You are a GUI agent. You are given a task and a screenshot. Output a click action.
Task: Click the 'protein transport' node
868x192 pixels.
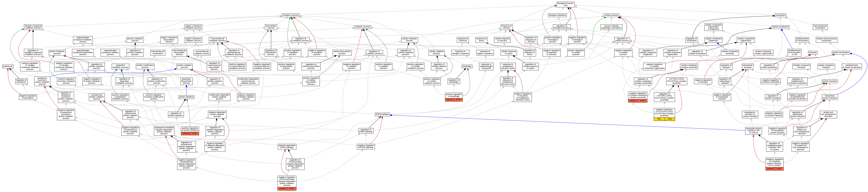point(830,81)
